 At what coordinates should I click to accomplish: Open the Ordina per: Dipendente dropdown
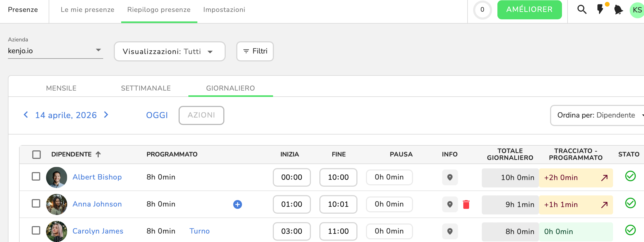click(597, 115)
